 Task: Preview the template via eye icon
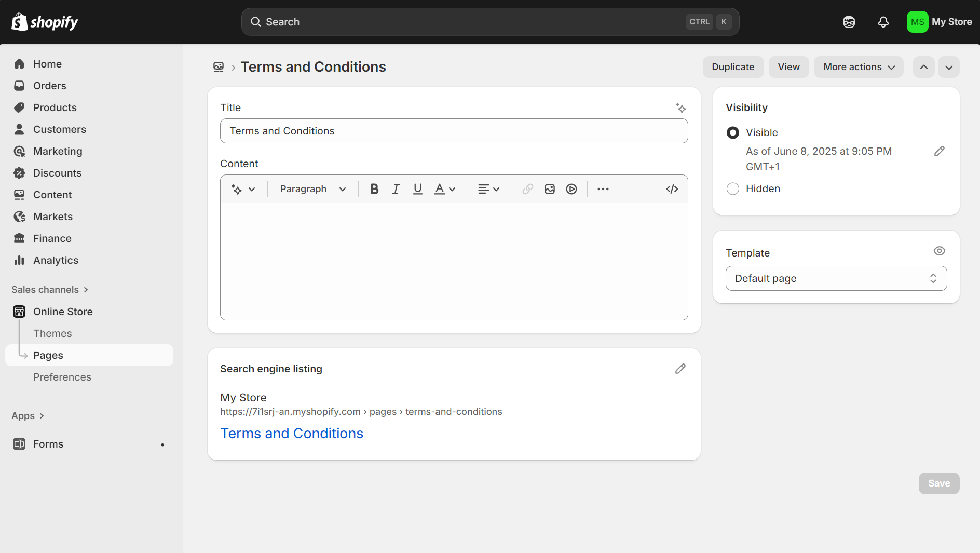[940, 251]
